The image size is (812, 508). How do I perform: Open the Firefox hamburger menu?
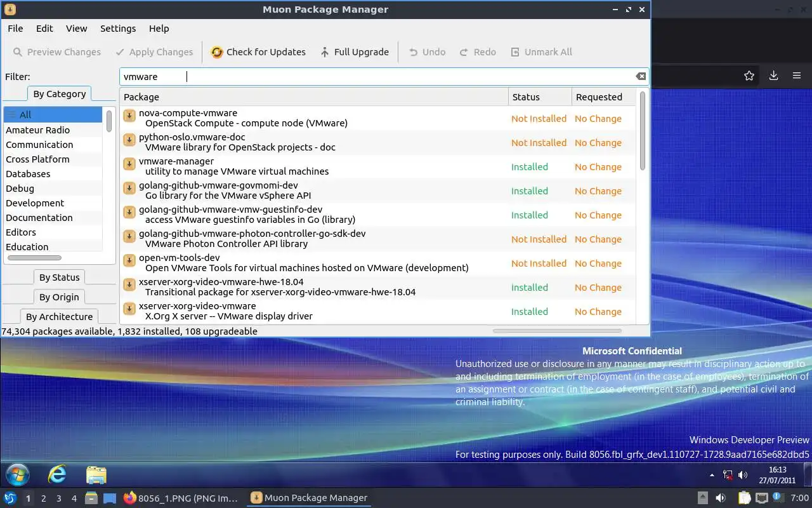(x=797, y=76)
